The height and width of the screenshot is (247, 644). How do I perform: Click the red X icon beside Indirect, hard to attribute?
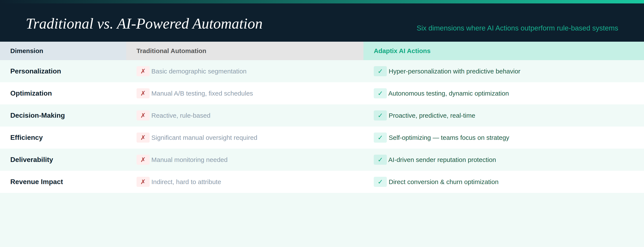[x=143, y=182]
